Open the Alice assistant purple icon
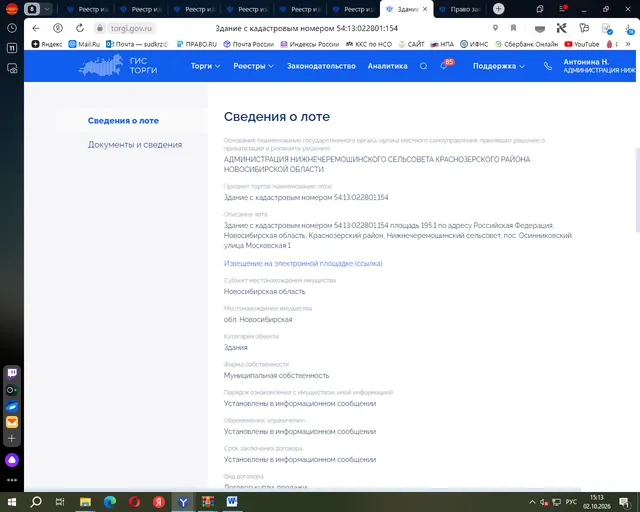640x512 pixels. (12, 460)
